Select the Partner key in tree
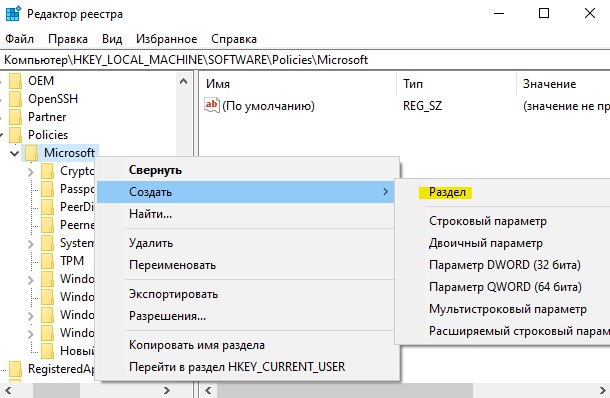Screen dimensions: 610x398 tap(47, 117)
